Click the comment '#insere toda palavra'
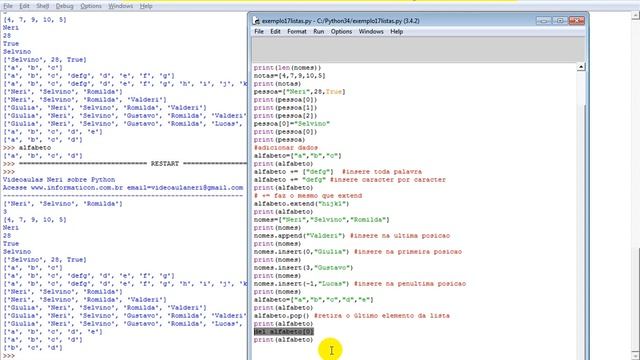 tap(382, 171)
